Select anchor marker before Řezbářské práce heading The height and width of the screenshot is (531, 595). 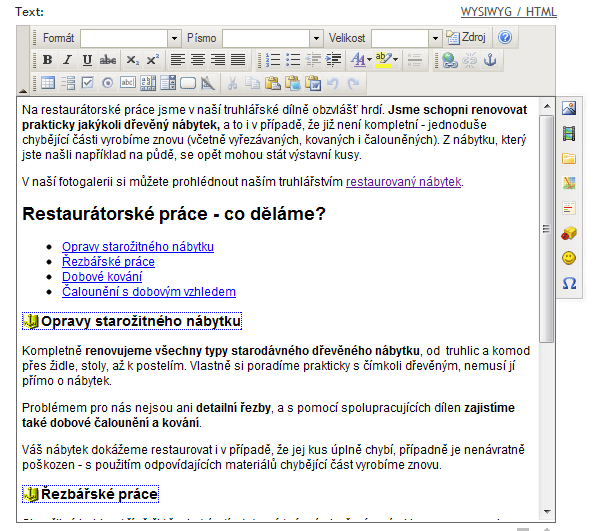coord(30,494)
